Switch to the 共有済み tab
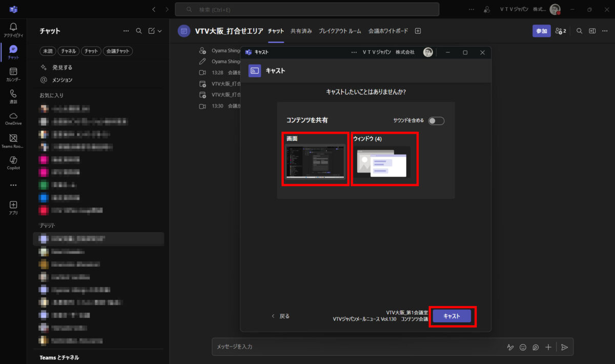The width and height of the screenshot is (615, 364). point(301,31)
